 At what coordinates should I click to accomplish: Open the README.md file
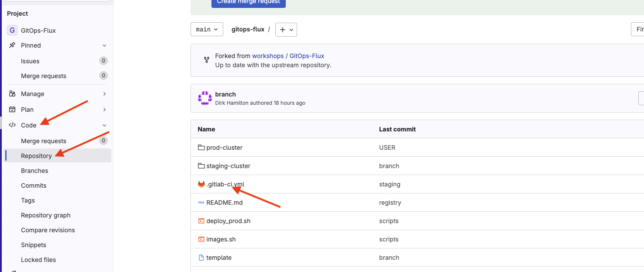225,203
